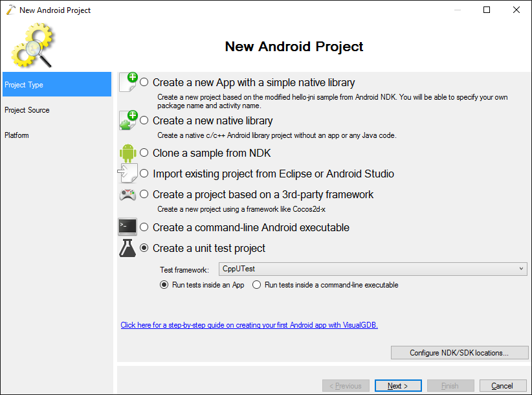This screenshot has width=532, height=395.
Task: Open the Test framework CppUTest dropdown
Action: (x=373, y=269)
